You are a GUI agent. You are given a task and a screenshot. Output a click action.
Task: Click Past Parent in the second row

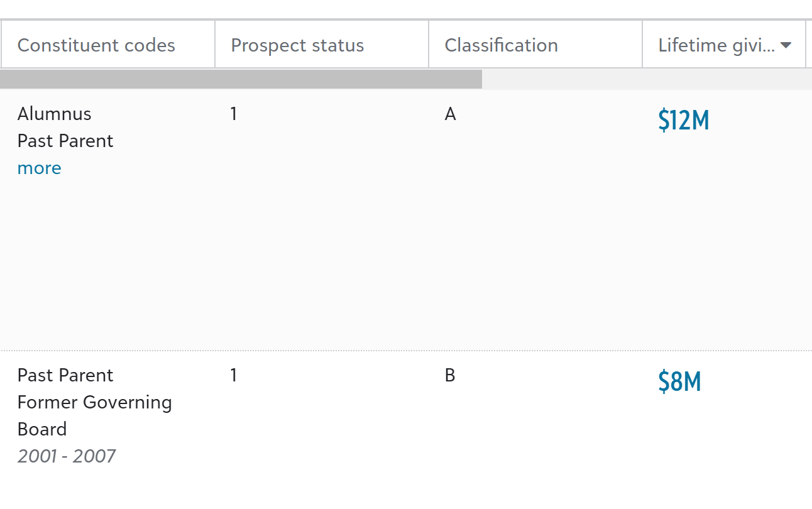click(x=65, y=375)
